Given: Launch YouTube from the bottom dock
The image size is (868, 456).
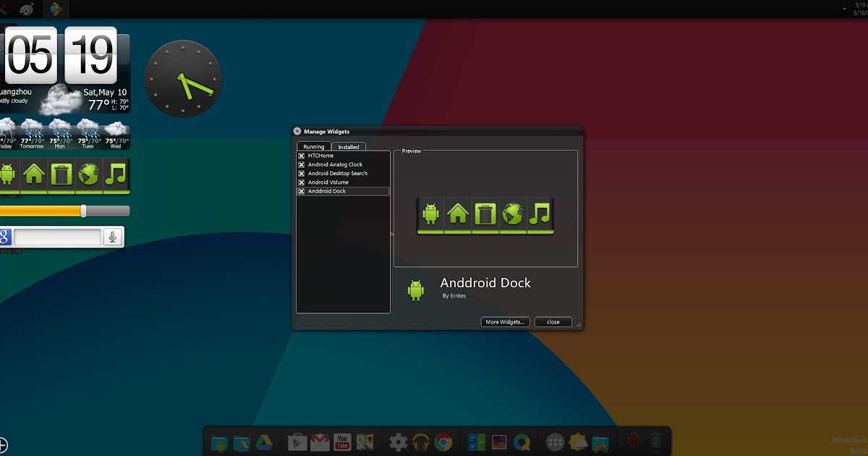Looking at the screenshot, I should tap(342, 442).
